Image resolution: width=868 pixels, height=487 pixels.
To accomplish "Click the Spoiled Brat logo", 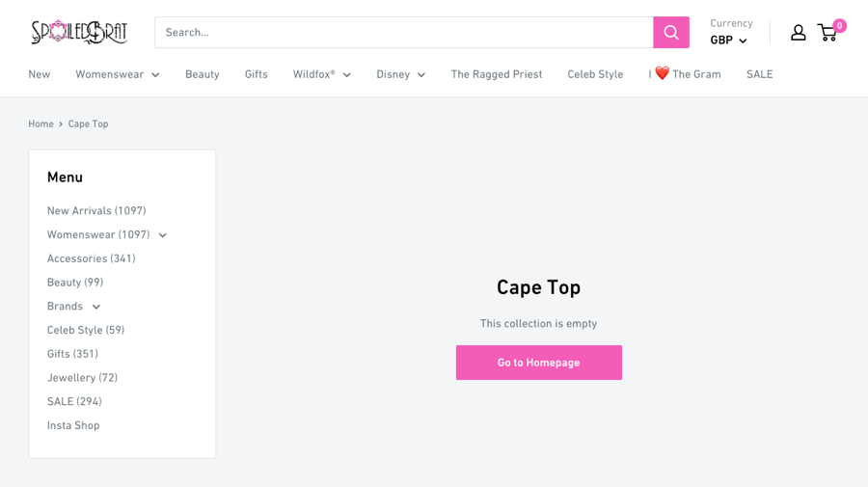I will pos(79,32).
